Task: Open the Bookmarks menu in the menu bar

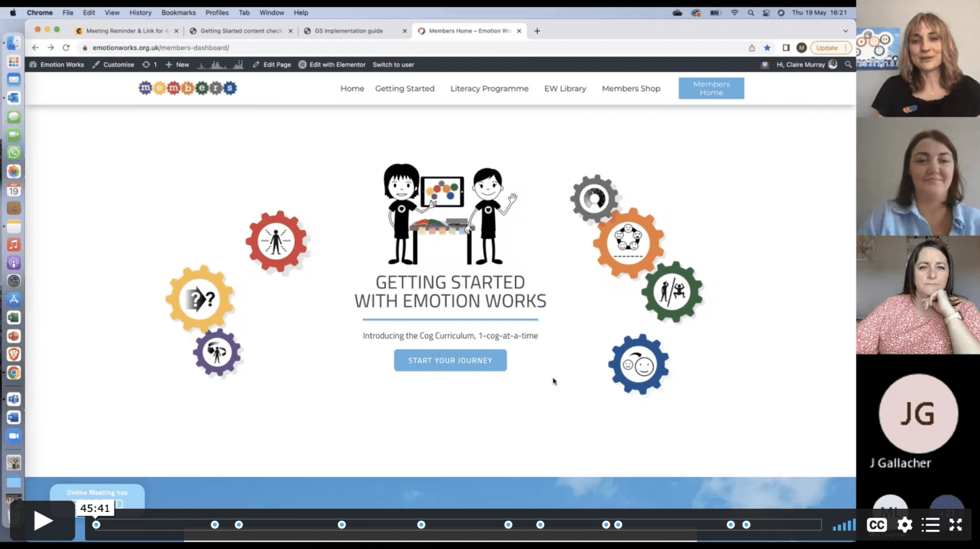Action: click(178, 12)
